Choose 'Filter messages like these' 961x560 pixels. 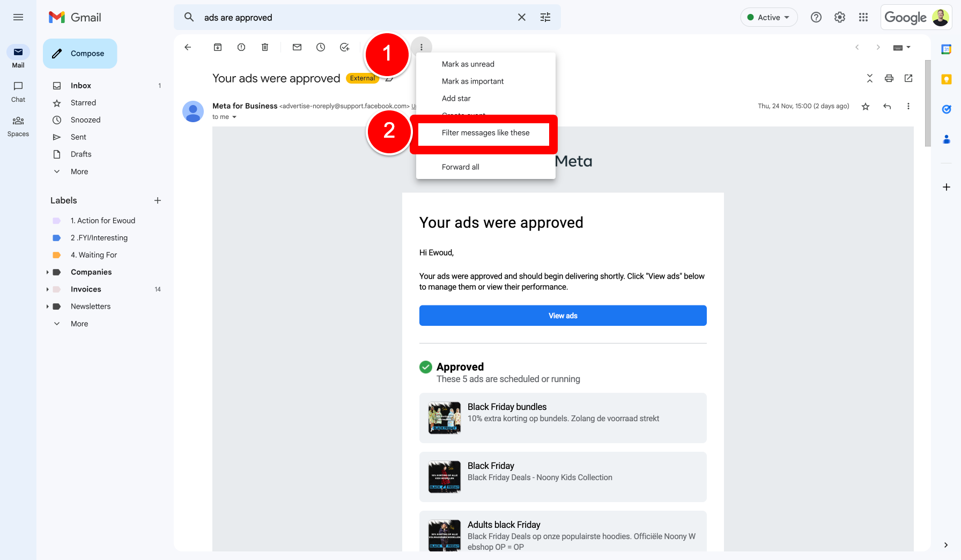[x=486, y=133]
